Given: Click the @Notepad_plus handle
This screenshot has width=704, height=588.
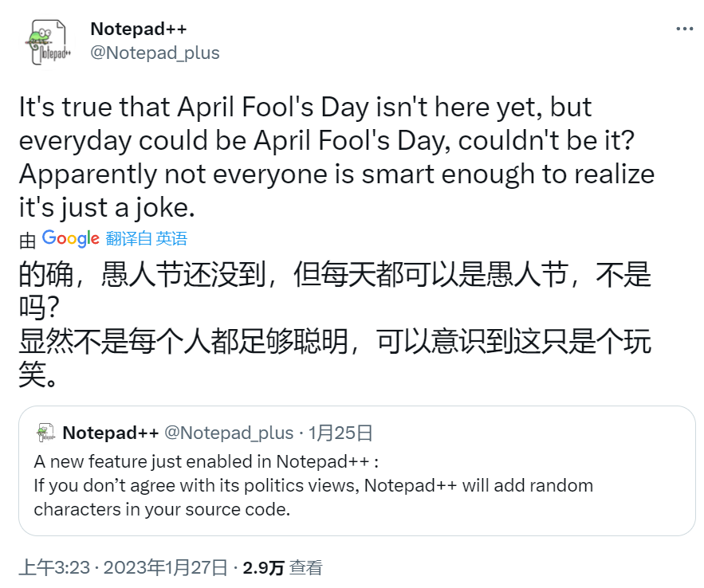Looking at the screenshot, I should (154, 53).
